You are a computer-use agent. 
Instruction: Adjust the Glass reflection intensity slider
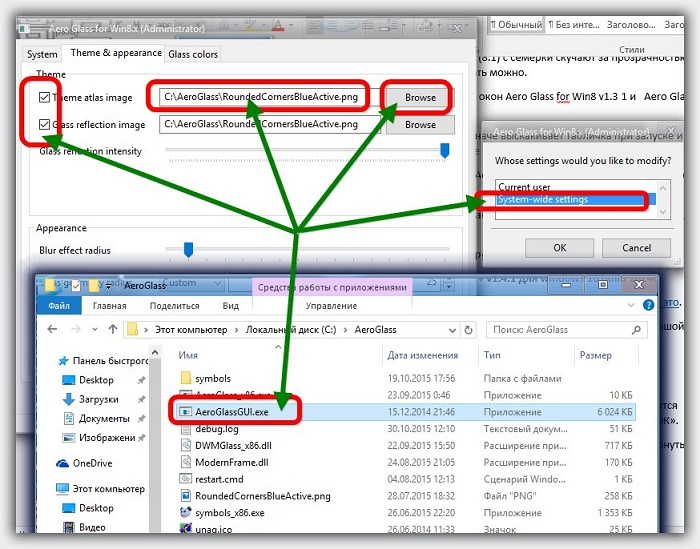click(x=445, y=150)
